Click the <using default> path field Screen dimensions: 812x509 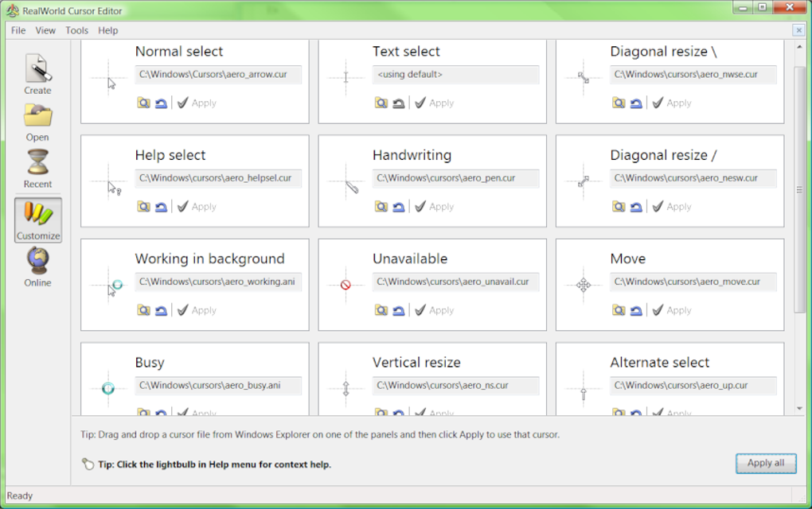pos(455,75)
